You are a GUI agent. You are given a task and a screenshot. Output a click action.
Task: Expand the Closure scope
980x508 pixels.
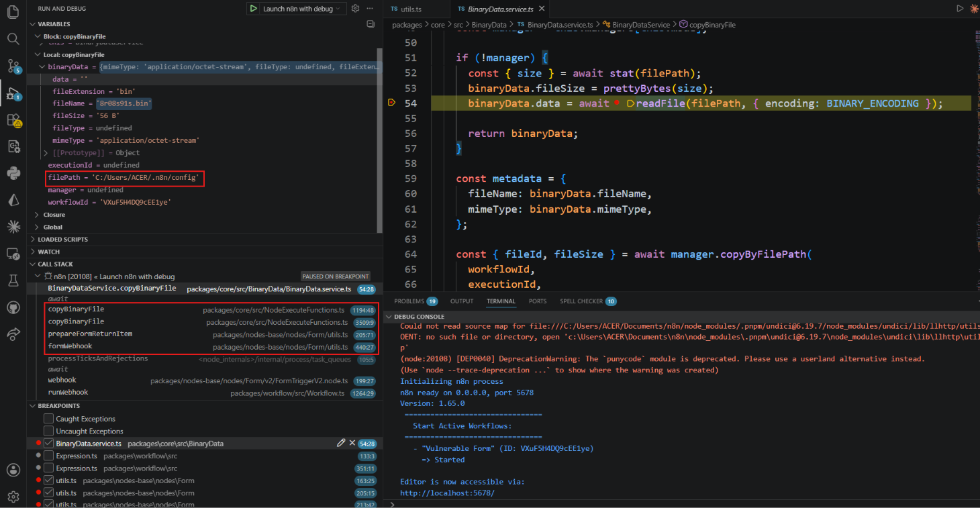[37, 215]
